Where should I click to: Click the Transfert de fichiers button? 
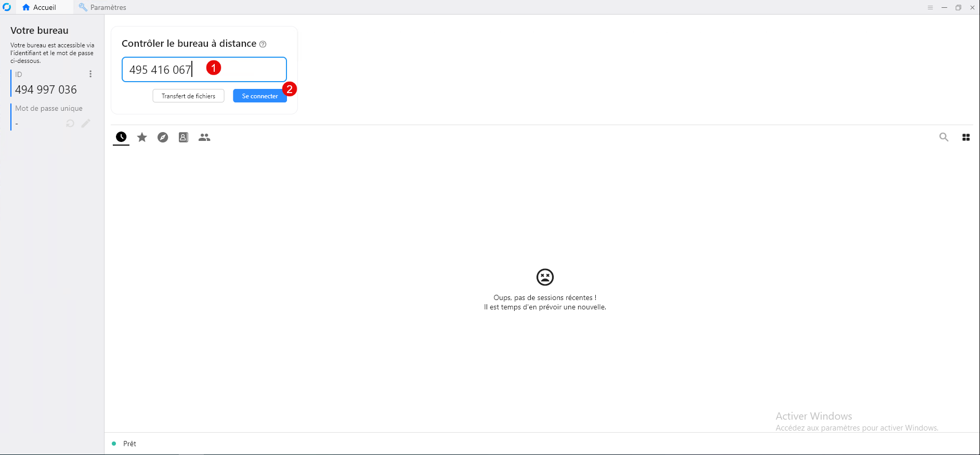pos(188,96)
